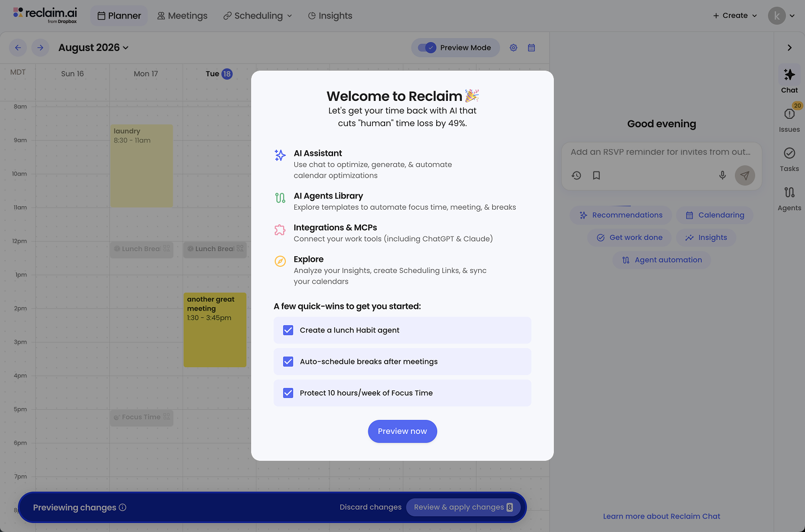Open the calendar grid icon beside settings

(531, 48)
